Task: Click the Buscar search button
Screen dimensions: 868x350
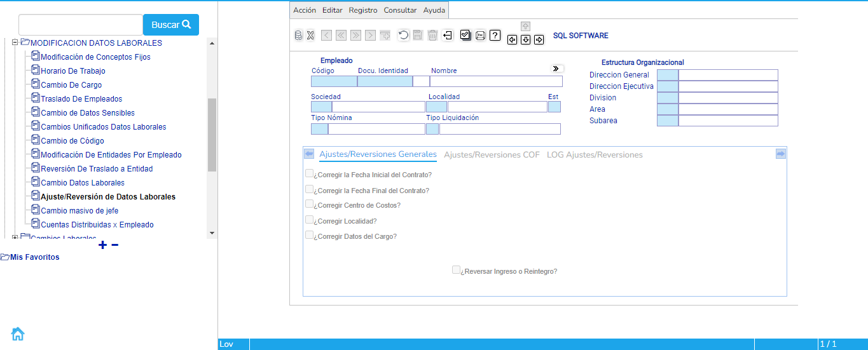Action: pyautogui.click(x=171, y=25)
